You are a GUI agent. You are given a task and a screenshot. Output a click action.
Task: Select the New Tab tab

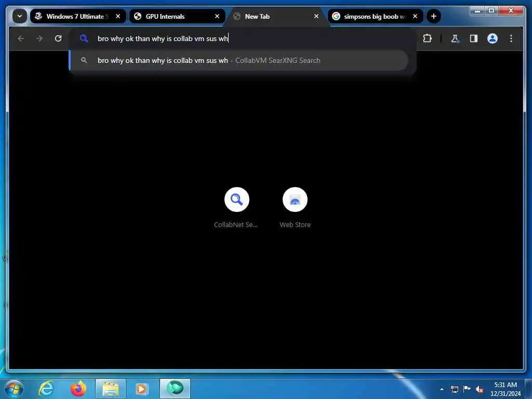(276, 16)
